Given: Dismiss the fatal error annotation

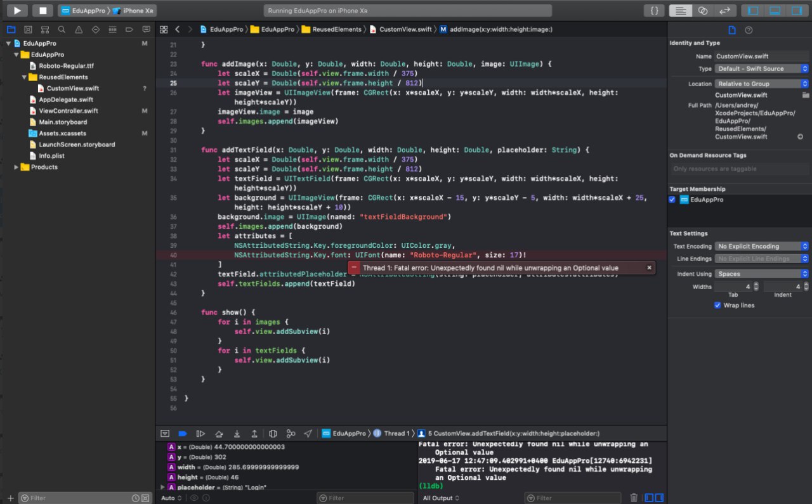Looking at the screenshot, I should point(649,268).
